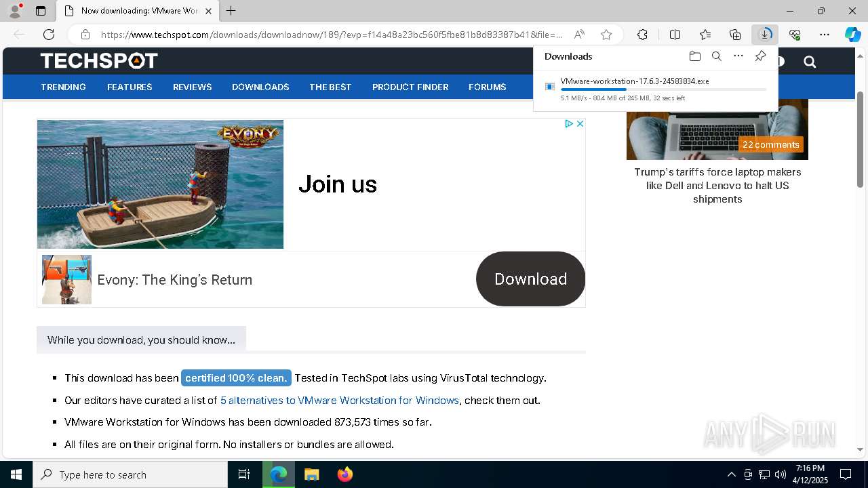868x488 pixels.
Task: Open TechSpot site search magnifier
Action: 810,62
